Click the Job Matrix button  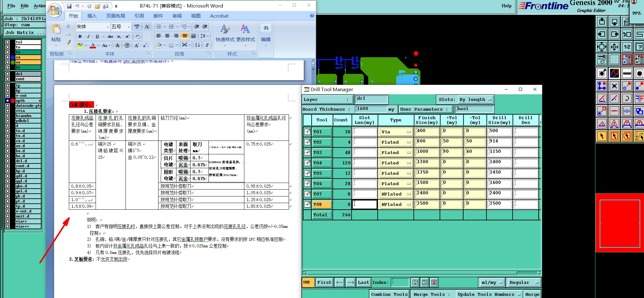[25, 32]
